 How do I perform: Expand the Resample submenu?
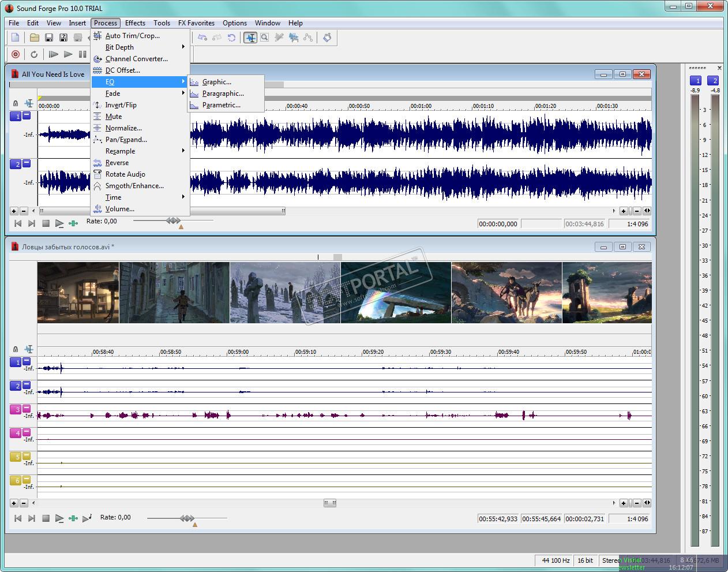click(x=120, y=151)
